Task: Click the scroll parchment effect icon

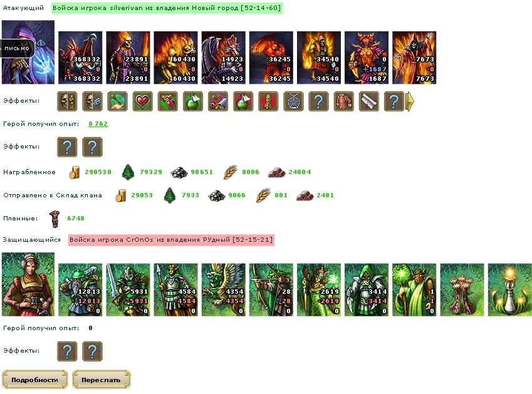Action: click(368, 101)
